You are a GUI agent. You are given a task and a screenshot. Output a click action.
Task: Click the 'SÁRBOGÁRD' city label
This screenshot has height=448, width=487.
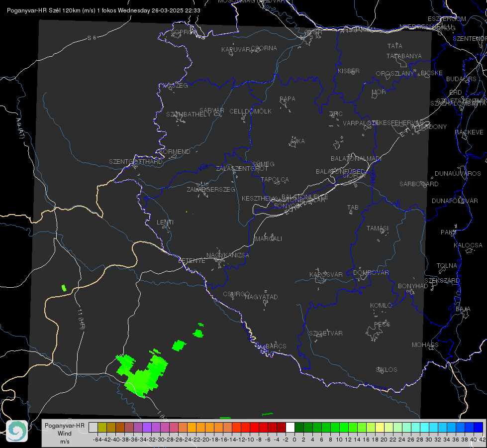click(419, 184)
